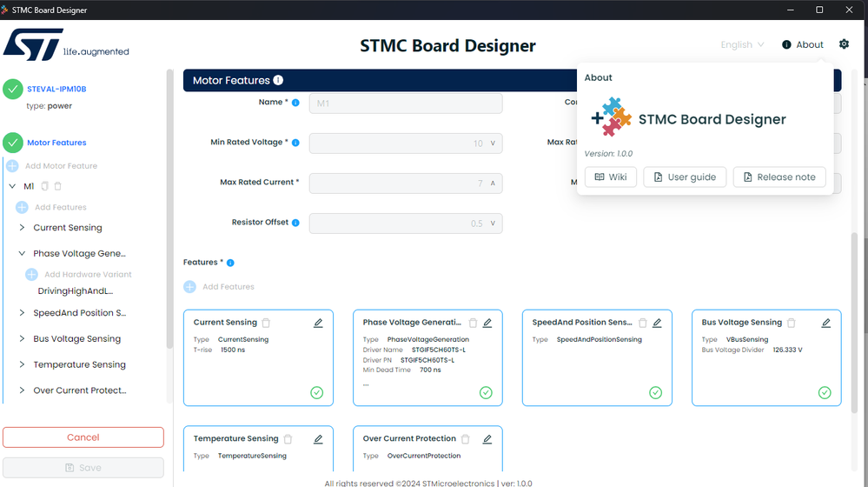Delete the Bus Voltage Sensing card
The height and width of the screenshot is (487, 868).
[x=791, y=323]
